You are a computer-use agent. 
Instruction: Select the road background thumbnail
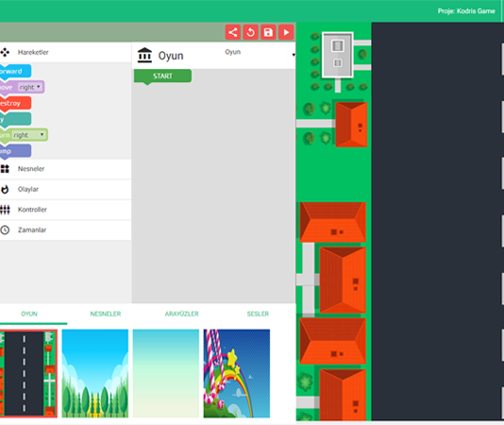click(x=28, y=373)
